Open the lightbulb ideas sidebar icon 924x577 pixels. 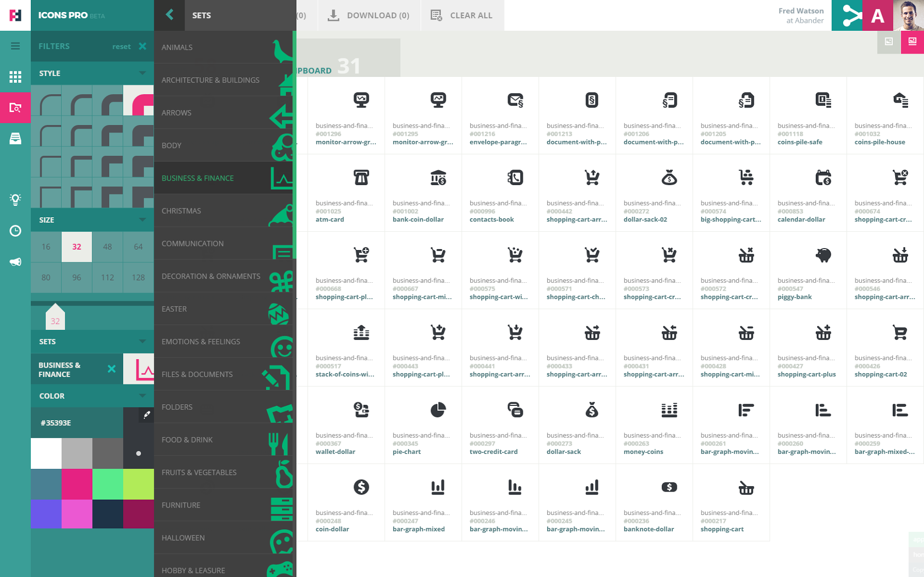[15, 199]
